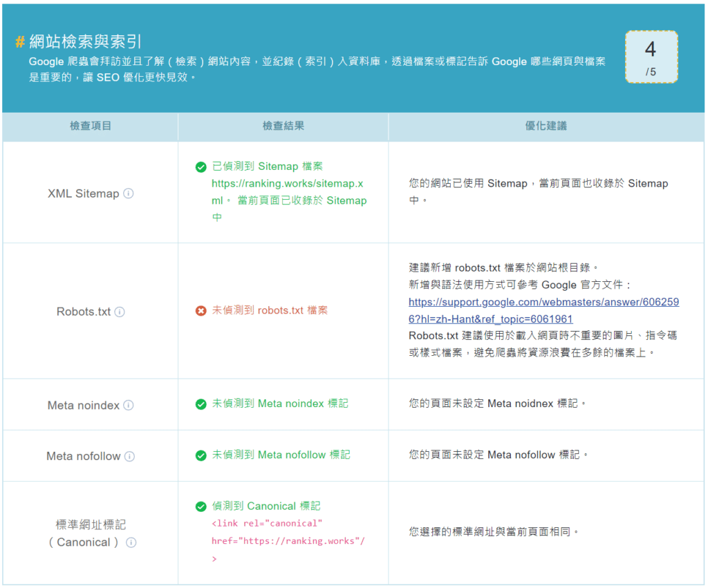The image size is (708, 588).
Task: Click the Robots.txt row label text
Action: [83, 312]
